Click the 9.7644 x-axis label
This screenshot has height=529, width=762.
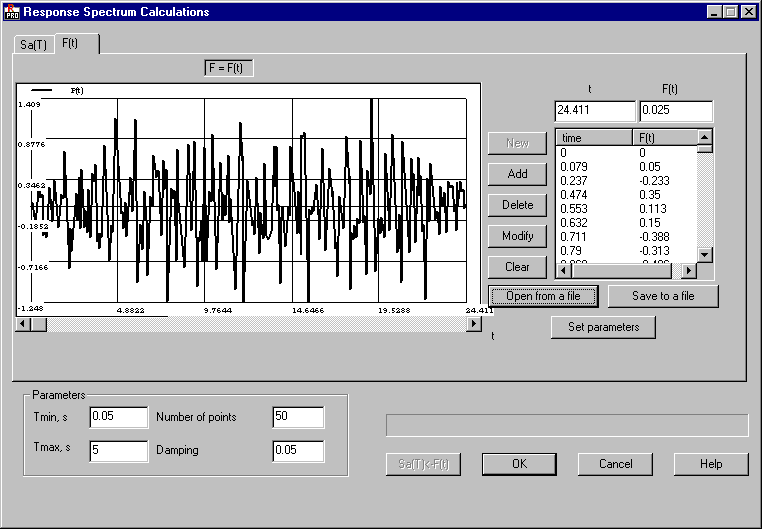coord(217,310)
